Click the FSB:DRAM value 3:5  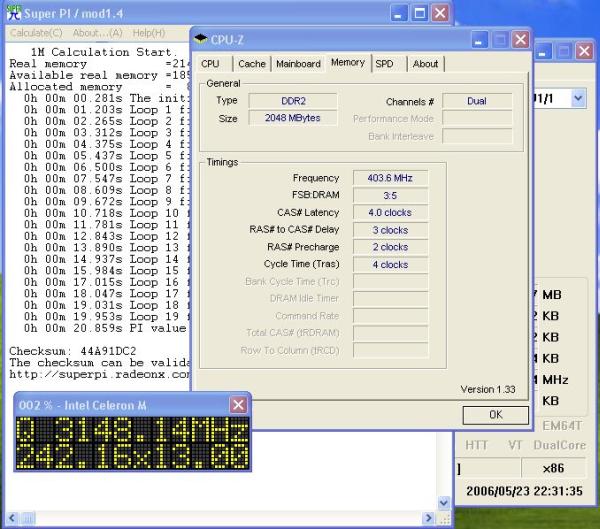point(390,195)
